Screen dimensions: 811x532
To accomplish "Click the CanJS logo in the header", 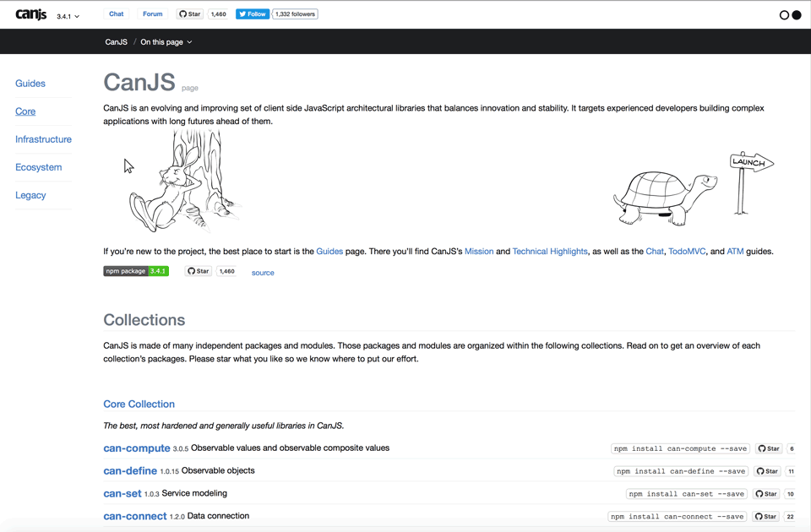I will click(x=30, y=14).
